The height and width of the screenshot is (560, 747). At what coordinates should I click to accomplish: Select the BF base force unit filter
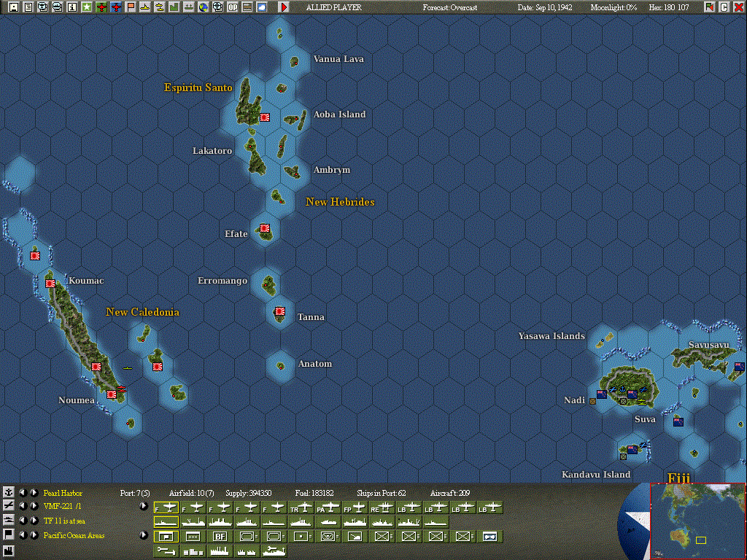coord(220,537)
